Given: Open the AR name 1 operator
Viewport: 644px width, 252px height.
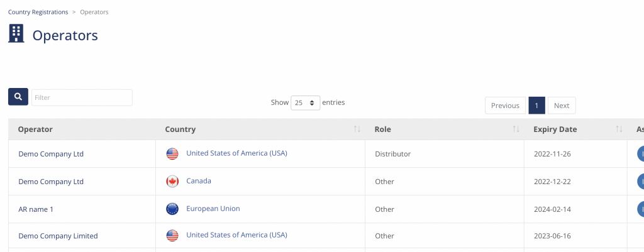Looking at the screenshot, I should tap(36, 209).
